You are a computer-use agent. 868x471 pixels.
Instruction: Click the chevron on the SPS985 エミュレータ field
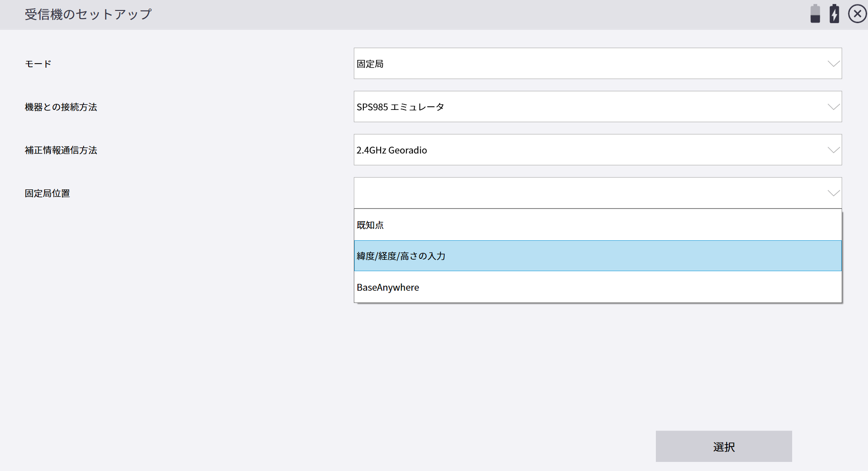(x=833, y=107)
